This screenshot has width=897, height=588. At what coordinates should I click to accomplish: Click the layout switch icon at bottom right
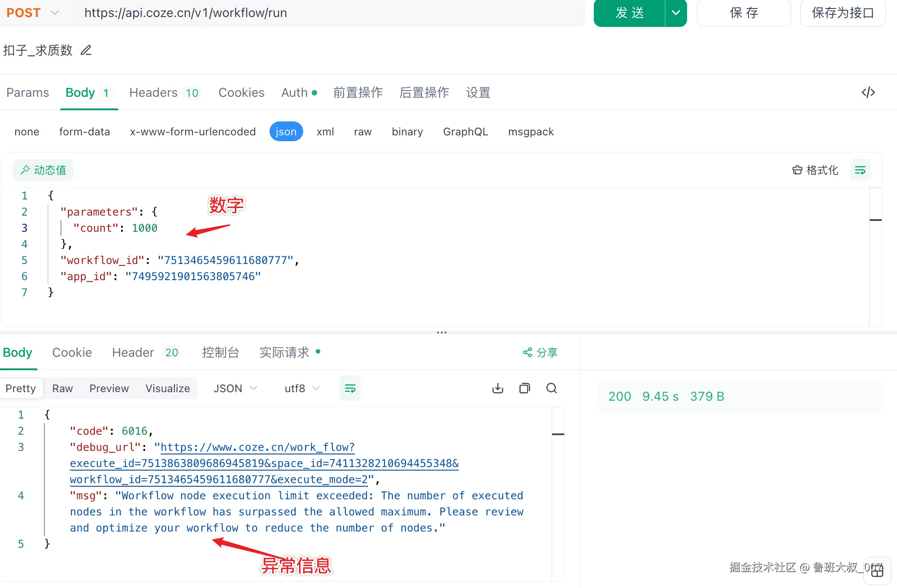pyautogui.click(x=877, y=571)
